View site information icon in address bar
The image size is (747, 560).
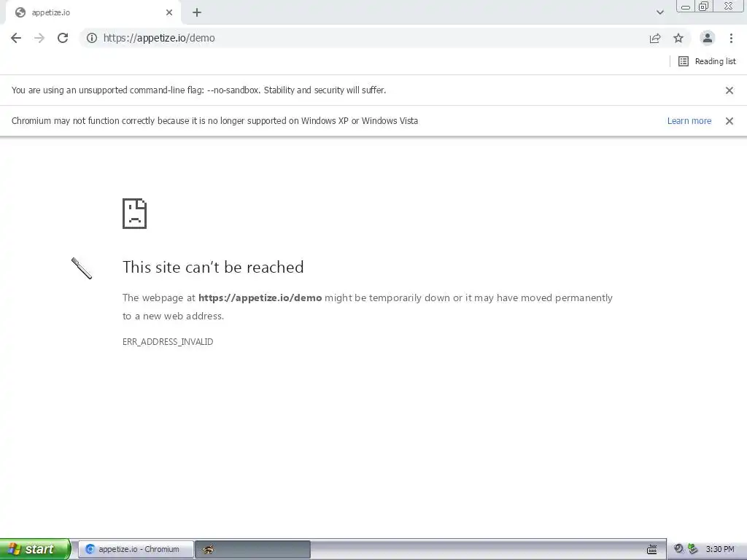click(92, 38)
